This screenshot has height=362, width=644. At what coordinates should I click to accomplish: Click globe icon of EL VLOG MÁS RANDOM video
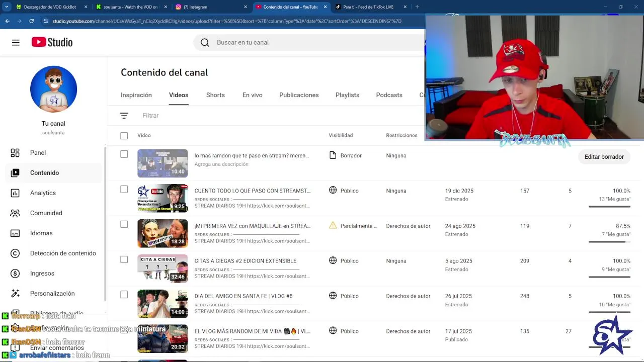[x=333, y=331]
